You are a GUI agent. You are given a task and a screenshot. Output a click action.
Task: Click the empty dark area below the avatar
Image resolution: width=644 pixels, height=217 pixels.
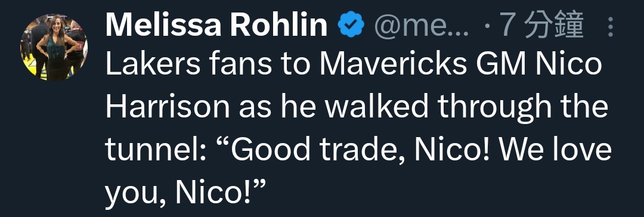(x=54, y=148)
